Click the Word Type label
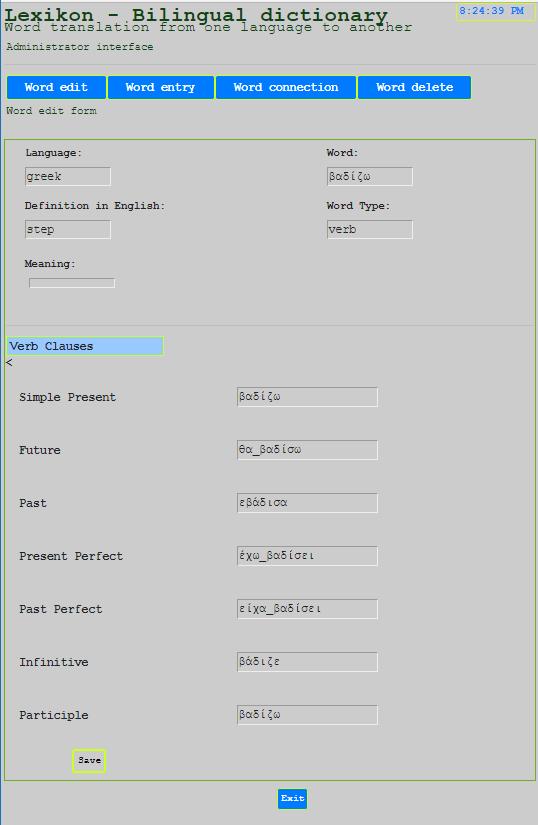538x825 pixels. [358, 206]
